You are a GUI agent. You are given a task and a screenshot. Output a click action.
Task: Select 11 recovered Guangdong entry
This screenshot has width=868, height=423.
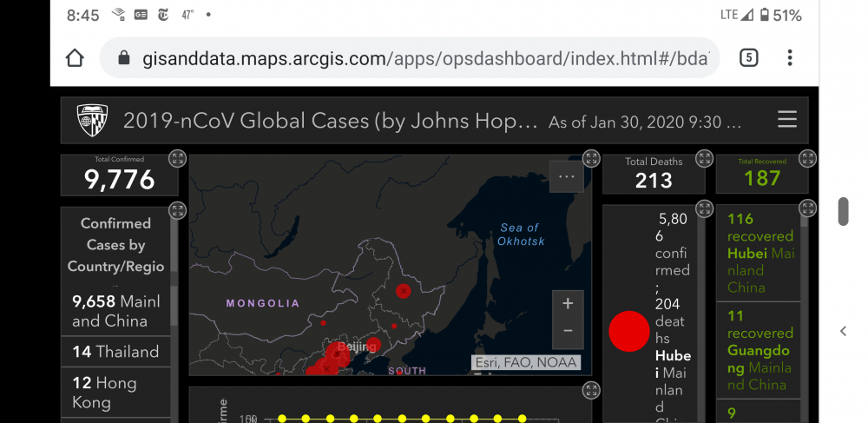(759, 350)
